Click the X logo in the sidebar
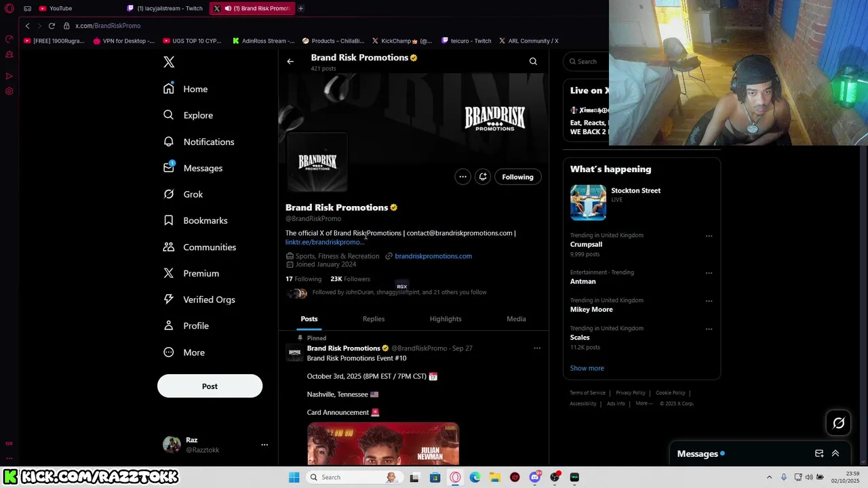The width and height of the screenshot is (868, 488). tap(169, 62)
